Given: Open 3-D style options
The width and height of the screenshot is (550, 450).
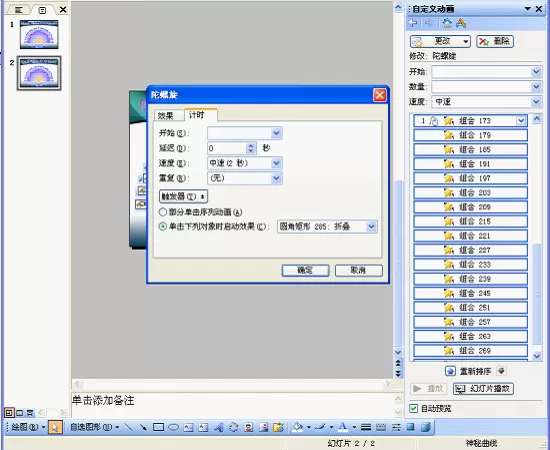Looking at the screenshot, I should 425,427.
